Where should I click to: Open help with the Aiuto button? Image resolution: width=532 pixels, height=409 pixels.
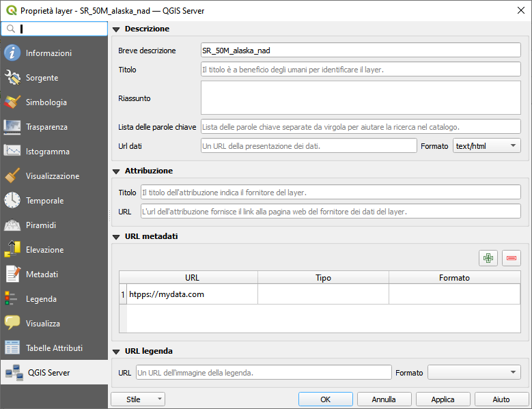(x=501, y=399)
